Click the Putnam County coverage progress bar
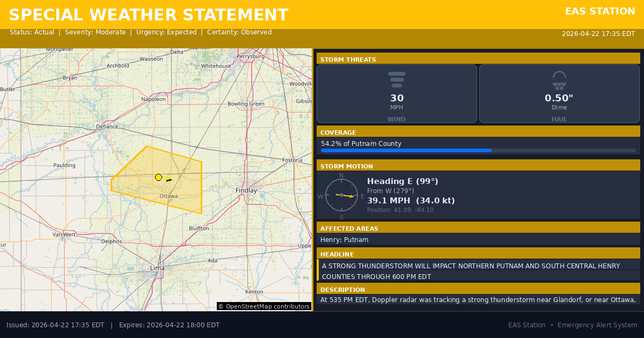Viewport: 644px width, 338px height. tap(478, 151)
